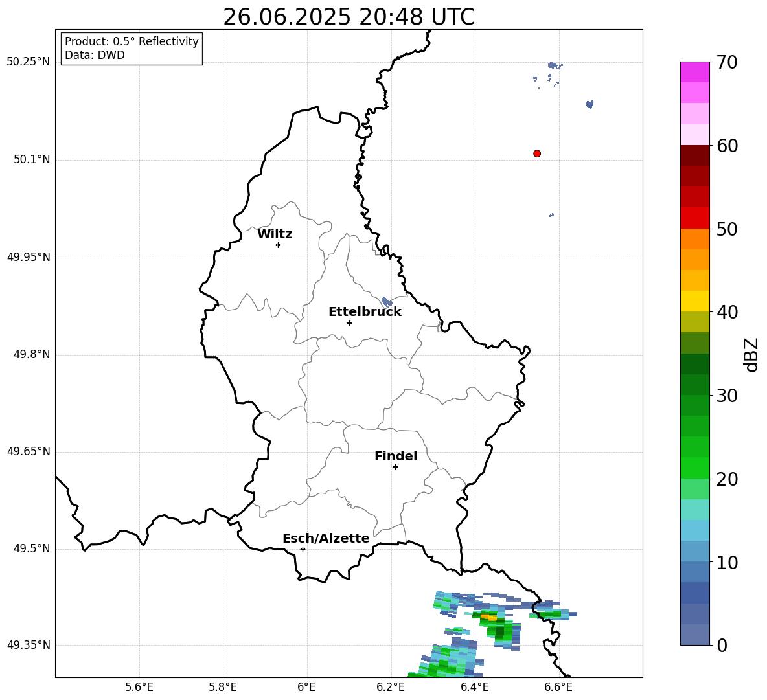Click the 70 tick on the colorbar
This screenshot has height=700, width=767.
(x=727, y=62)
